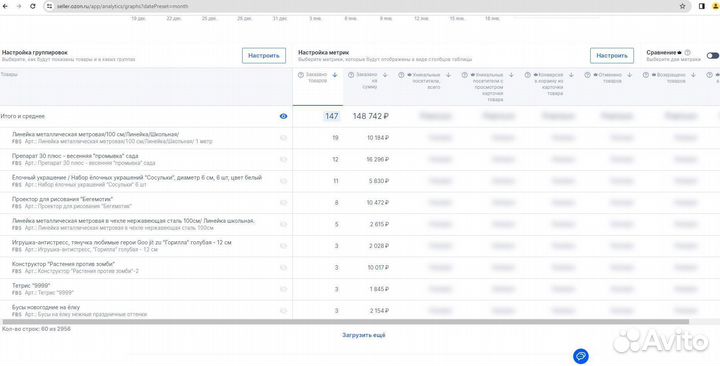Click row count 'Кол-во строк: 60 из 2956'

(x=36, y=329)
